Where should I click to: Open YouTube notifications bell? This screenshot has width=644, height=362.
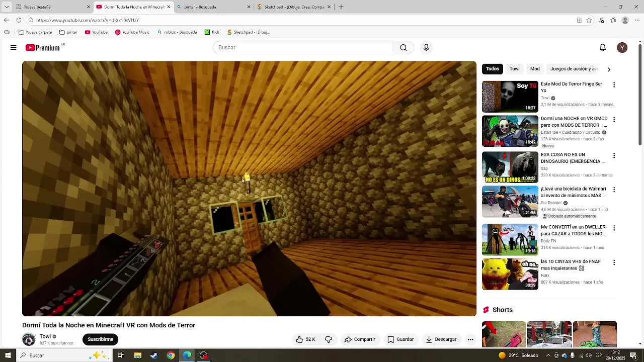tap(603, 48)
